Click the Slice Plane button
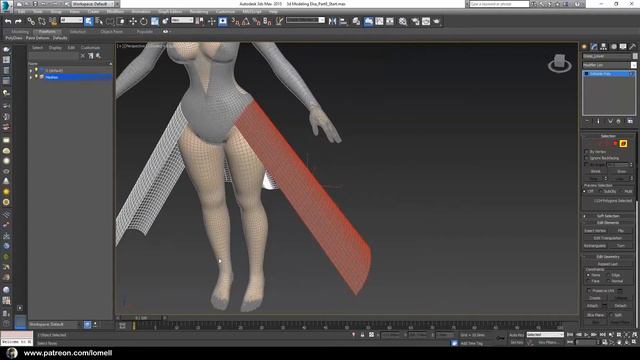The width and height of the screenshot is (640, 360). [596, 315]
